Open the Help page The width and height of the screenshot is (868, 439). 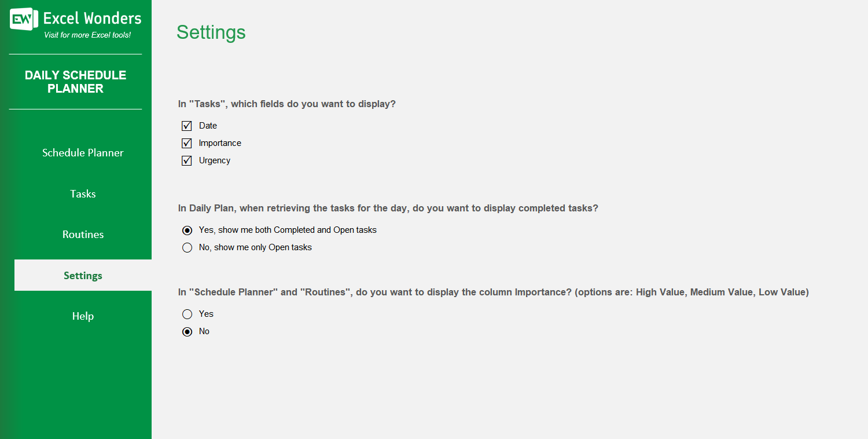pyautogui.click(x=83, y=316)
